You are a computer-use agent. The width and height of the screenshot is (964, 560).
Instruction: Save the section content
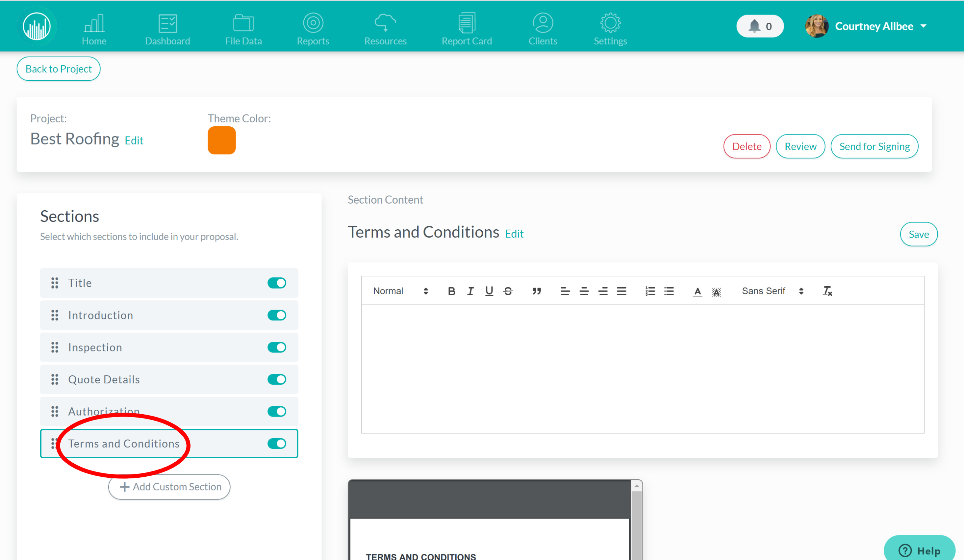click(x=919, y=234)
